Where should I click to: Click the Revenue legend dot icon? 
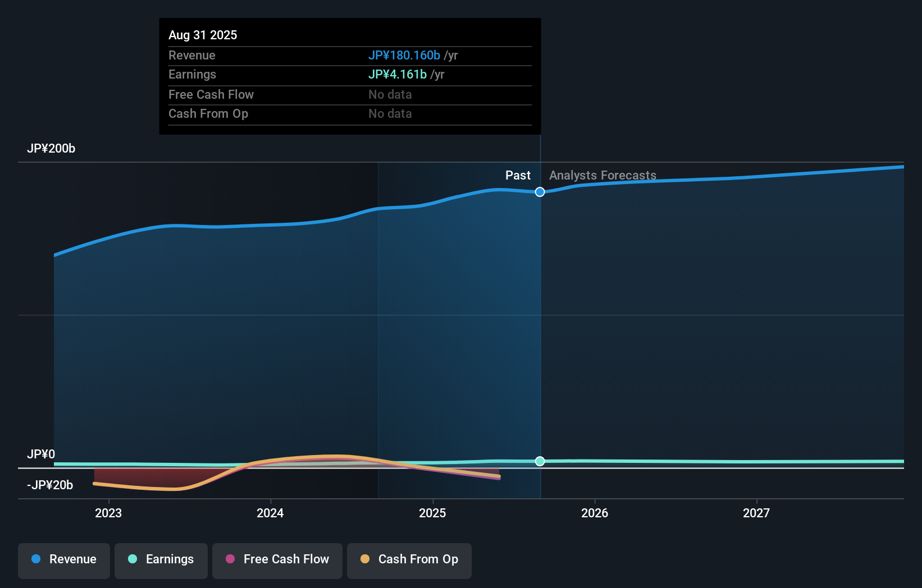pyautogui.click(x=36, y=559)
